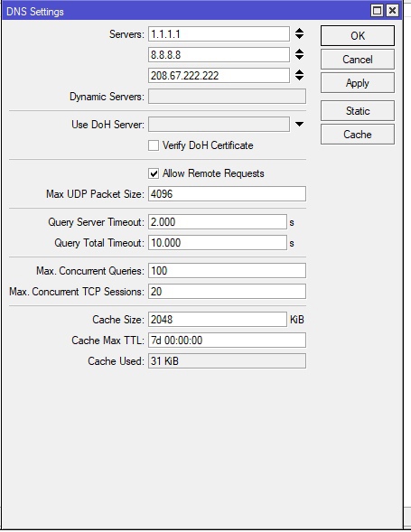Image resolution: width=411 pixels, height=532 pixels.
Task: Edit the Cache Size field
Action: pyautogui.click(x=218, y=320)
